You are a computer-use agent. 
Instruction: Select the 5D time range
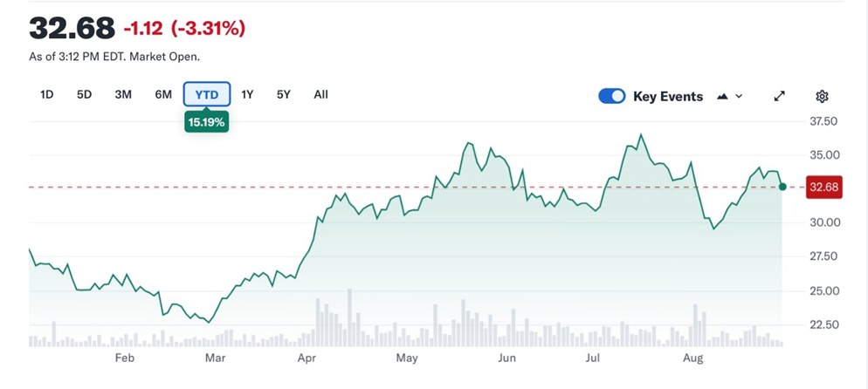pos(84,94)
